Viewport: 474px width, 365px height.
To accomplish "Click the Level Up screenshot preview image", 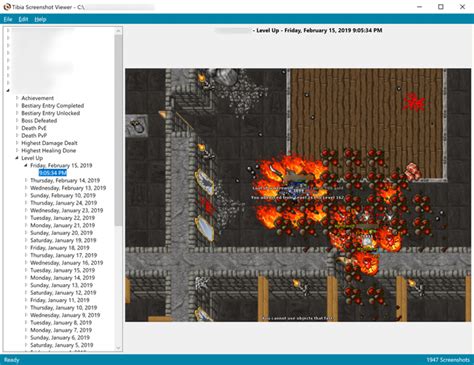I will [x=298, y=195].
